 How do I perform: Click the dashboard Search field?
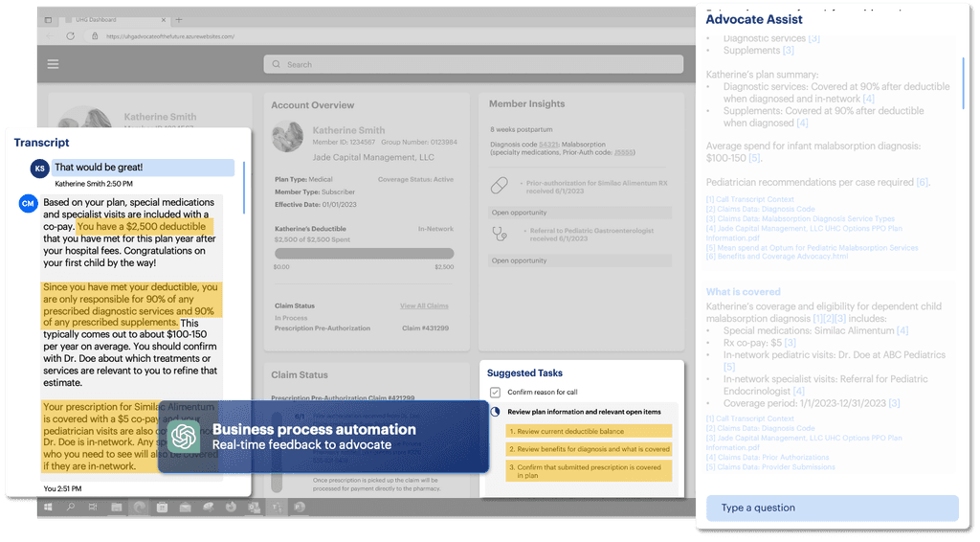[473, 64]
